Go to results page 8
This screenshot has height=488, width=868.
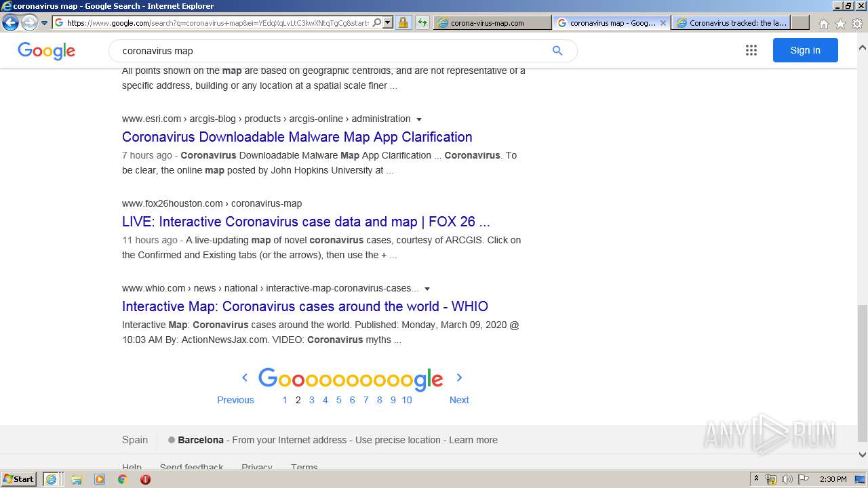pos(380,400)
